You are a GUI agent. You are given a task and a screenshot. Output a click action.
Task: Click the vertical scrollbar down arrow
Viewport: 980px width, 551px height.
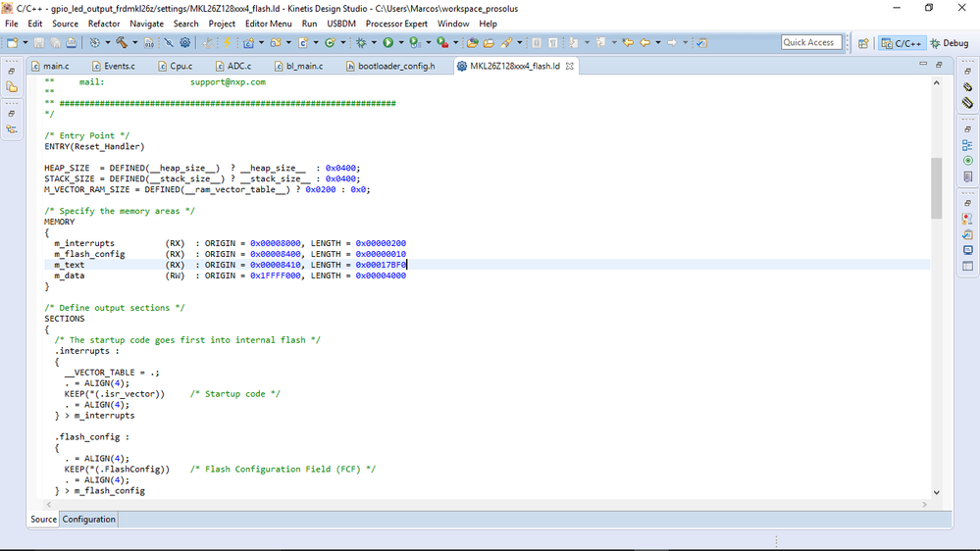click(x=936, y=492)
